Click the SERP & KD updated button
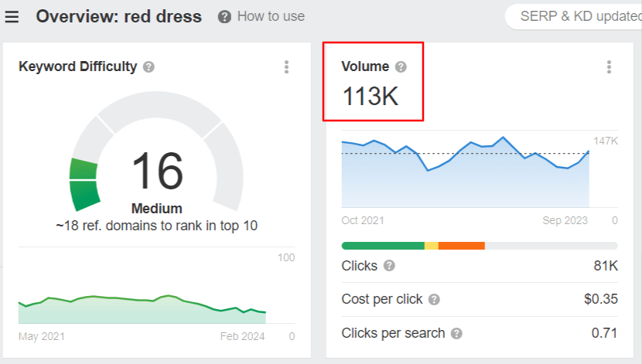The height and width of the screenshot is (364, 642). coord(574,16)
